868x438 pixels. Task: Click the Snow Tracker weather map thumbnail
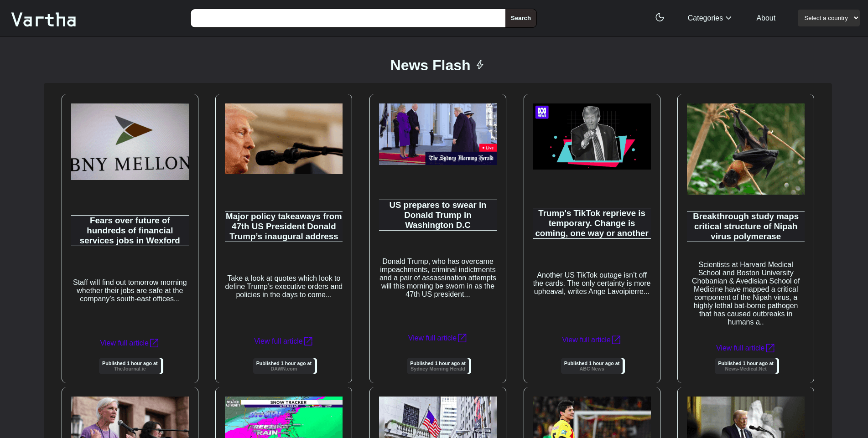[x=284, y=417]
